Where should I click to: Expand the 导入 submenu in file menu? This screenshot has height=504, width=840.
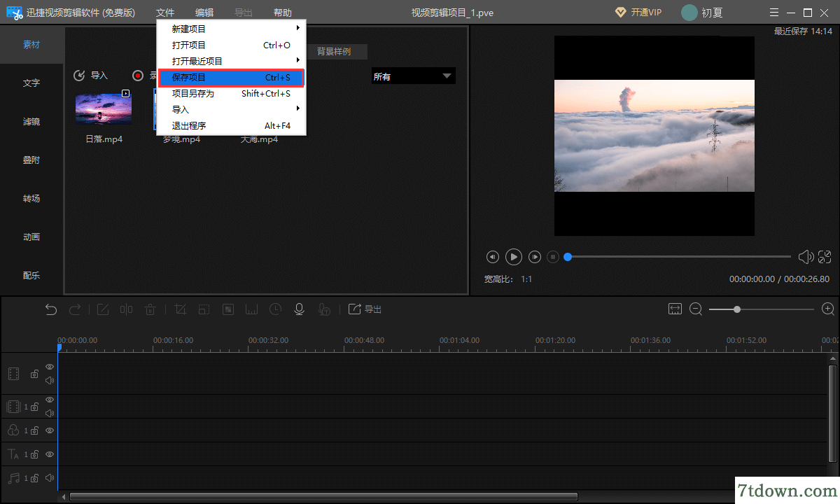click(231, 109)
